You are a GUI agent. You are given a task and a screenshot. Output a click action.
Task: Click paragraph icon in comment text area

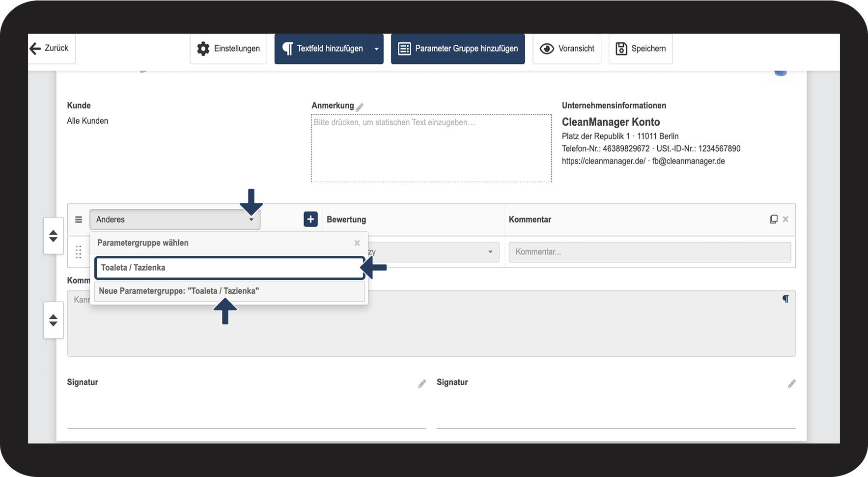tap(785, 299)
